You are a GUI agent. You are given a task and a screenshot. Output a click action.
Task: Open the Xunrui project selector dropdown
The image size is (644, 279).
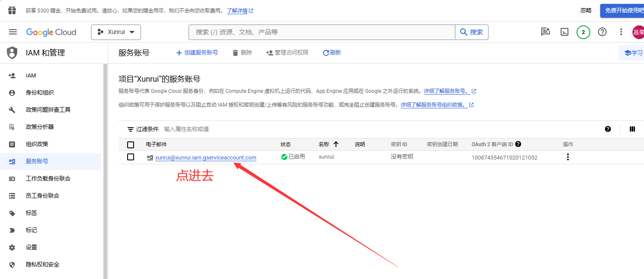[116, 32]
